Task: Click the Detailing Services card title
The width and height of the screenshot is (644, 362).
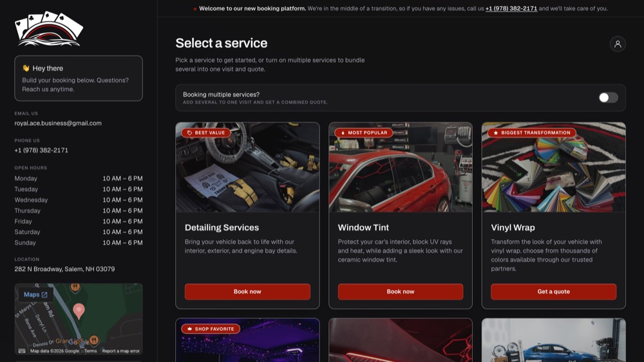Action: click(x=222, y=227)
